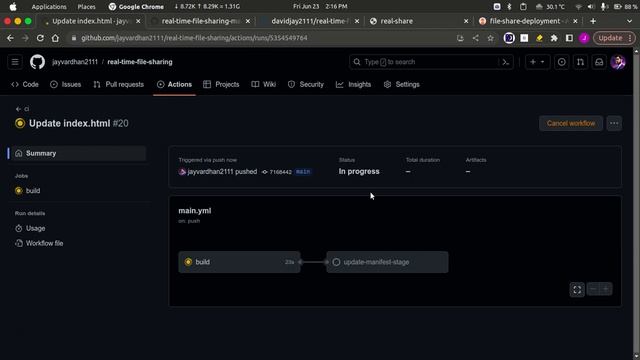
Task: Open the Apple menu
Action: pyautogui.click(x=13, y=7)
